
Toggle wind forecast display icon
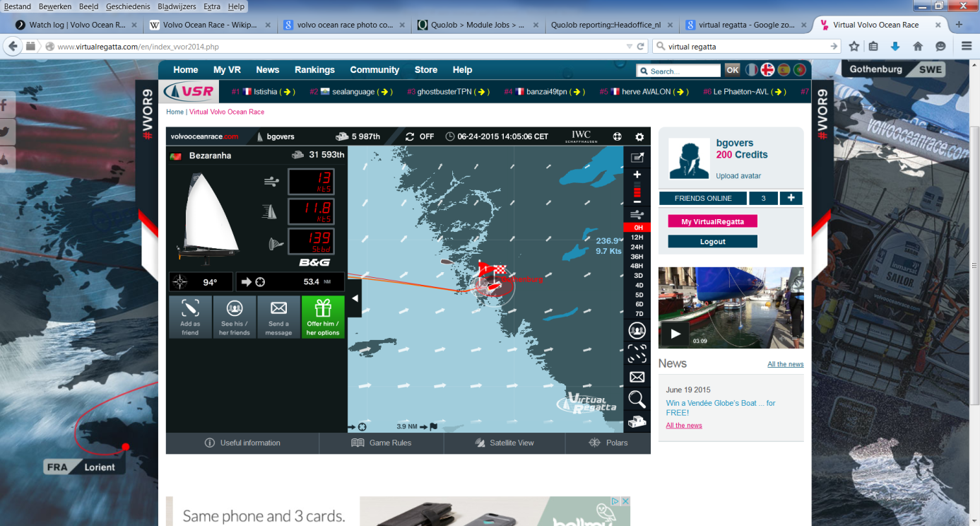637,214
